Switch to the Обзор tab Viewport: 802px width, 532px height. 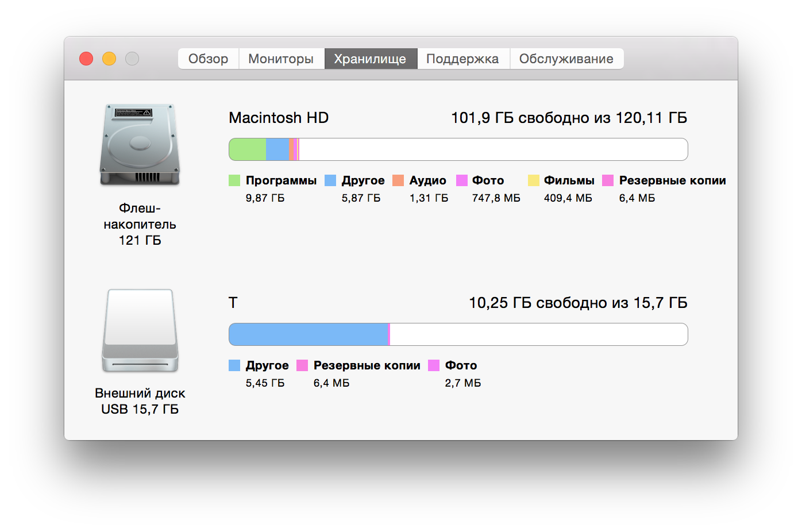click(208, 58)
